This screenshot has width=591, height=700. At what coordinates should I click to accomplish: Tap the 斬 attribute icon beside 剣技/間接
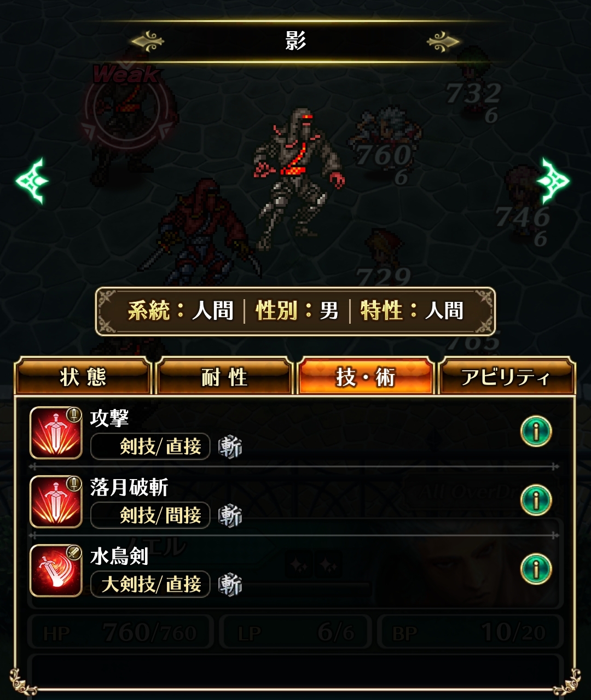tap(230, 516)
